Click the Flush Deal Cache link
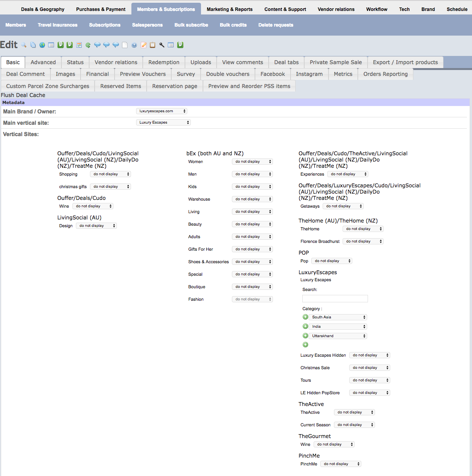This screenshot has width=472, height=476. coord(23,95)
